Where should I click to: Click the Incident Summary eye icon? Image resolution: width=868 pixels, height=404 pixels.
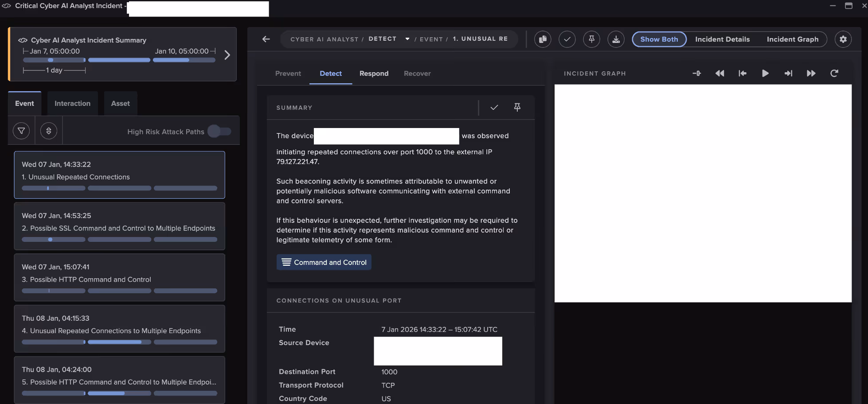(23, 40)
